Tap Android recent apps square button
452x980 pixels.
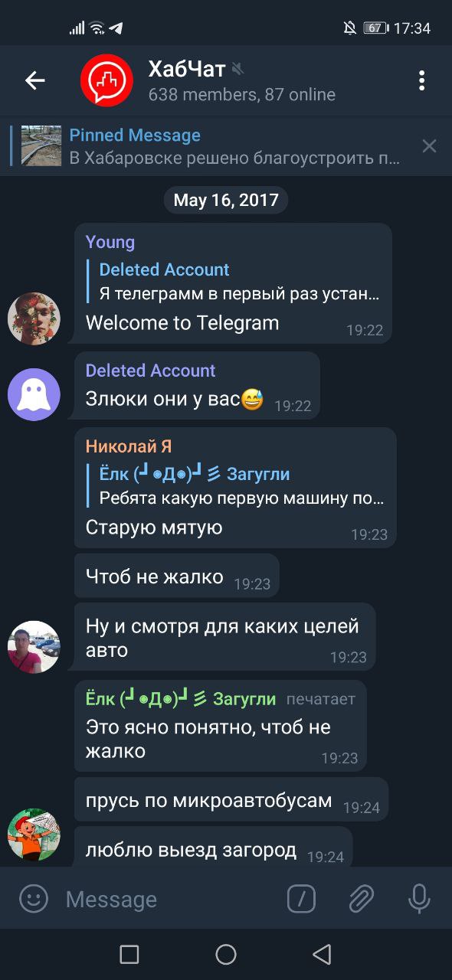(x=129, y=954)
